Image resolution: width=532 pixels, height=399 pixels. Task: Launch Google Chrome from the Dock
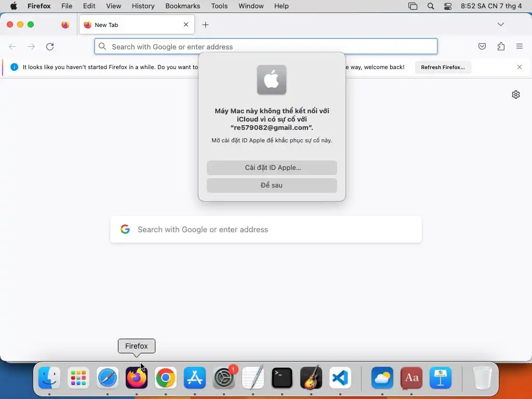click(x=166, y=378)
